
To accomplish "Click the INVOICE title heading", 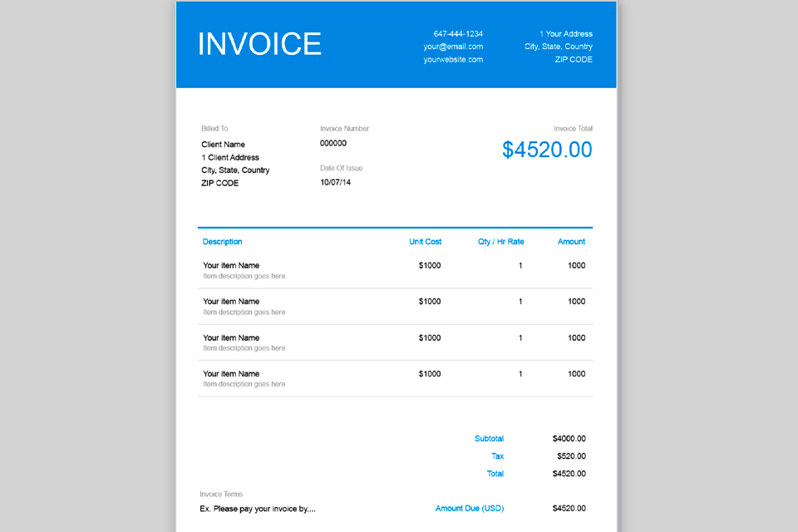I will [x=259, y=44].
